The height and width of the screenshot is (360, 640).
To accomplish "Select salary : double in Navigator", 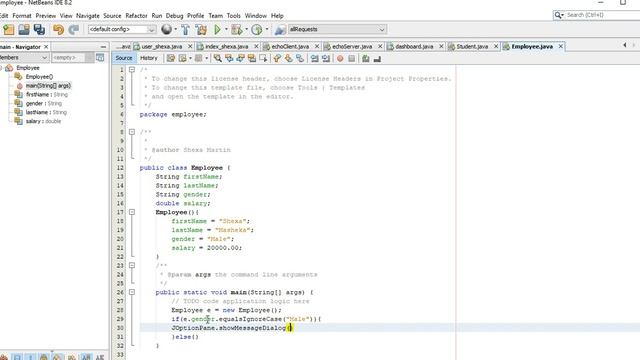I will pyautogui.click(x=43, y=121).
